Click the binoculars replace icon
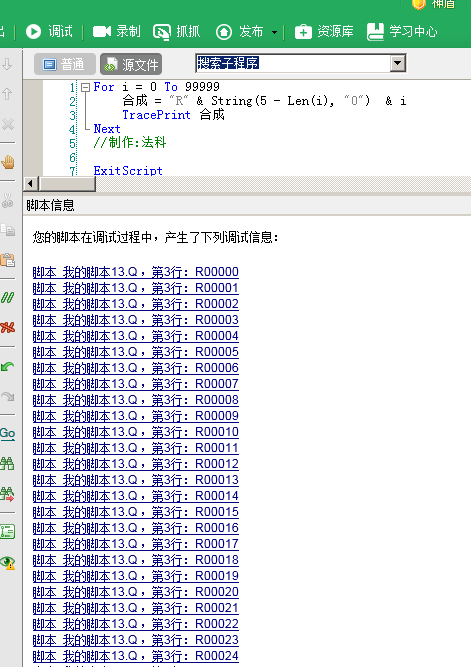471x667 pixels. (8, 494)
